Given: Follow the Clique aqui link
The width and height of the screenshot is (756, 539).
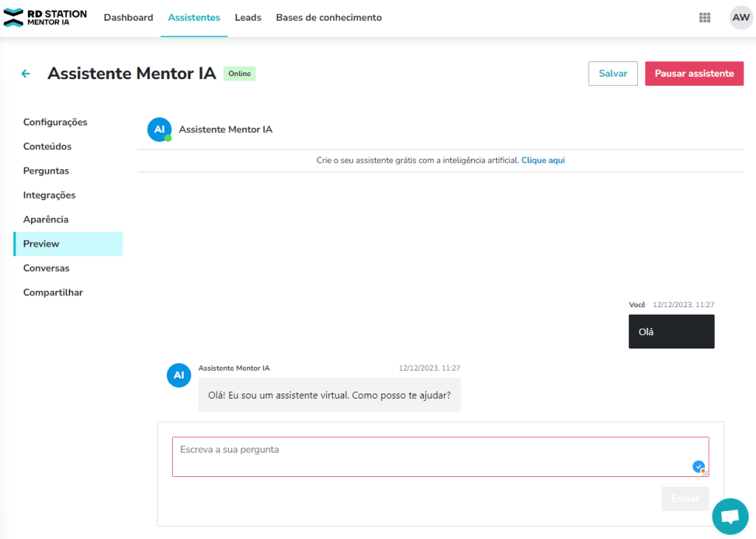Looking at the screenshot, I should pos(543,160).
